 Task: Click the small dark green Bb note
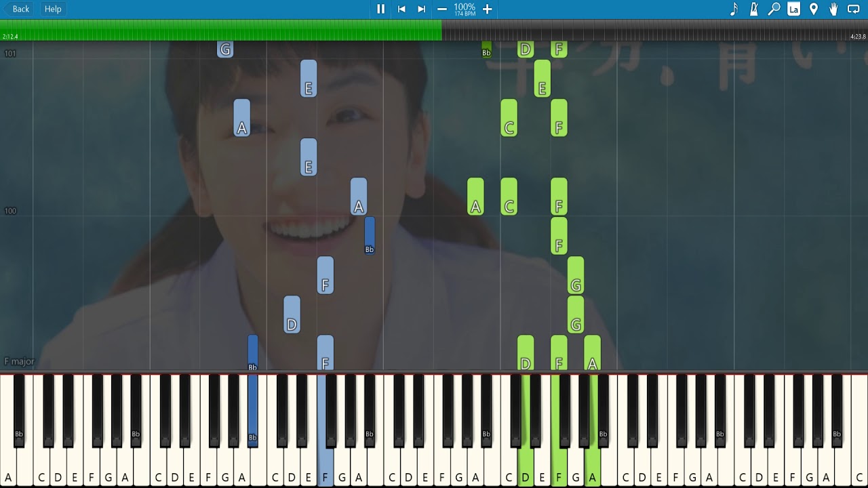(486, 49)
